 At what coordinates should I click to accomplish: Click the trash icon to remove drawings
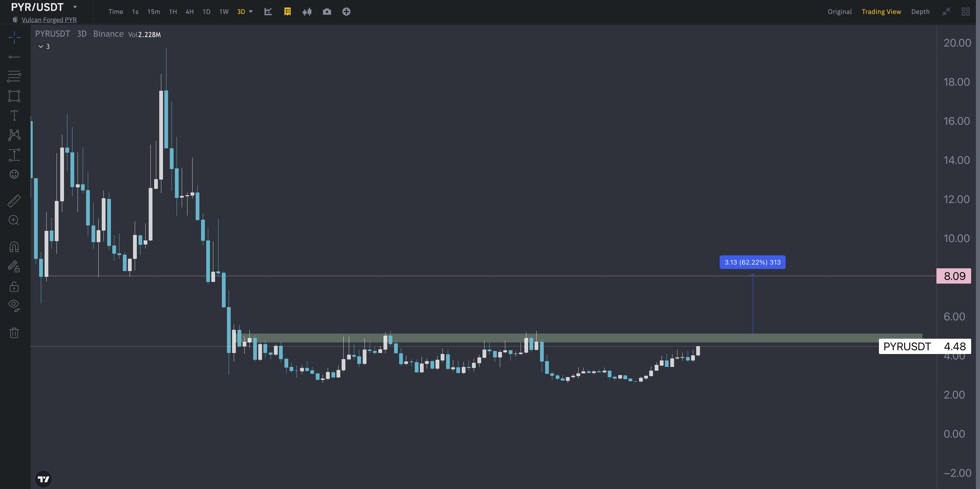click(14, 333)
